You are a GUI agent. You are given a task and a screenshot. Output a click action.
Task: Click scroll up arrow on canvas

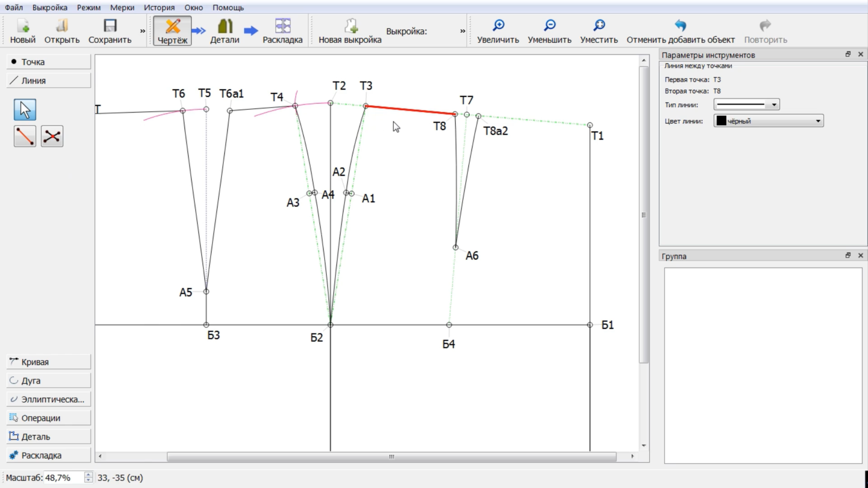click(644, 60)
